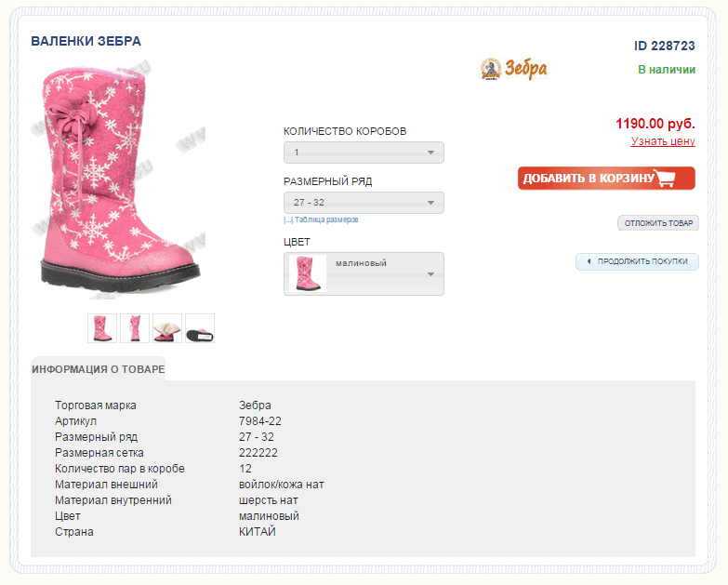The image size is (728, 585).
Task: Switch to Информация о товаре tab
Action: [x=98, y=369]
